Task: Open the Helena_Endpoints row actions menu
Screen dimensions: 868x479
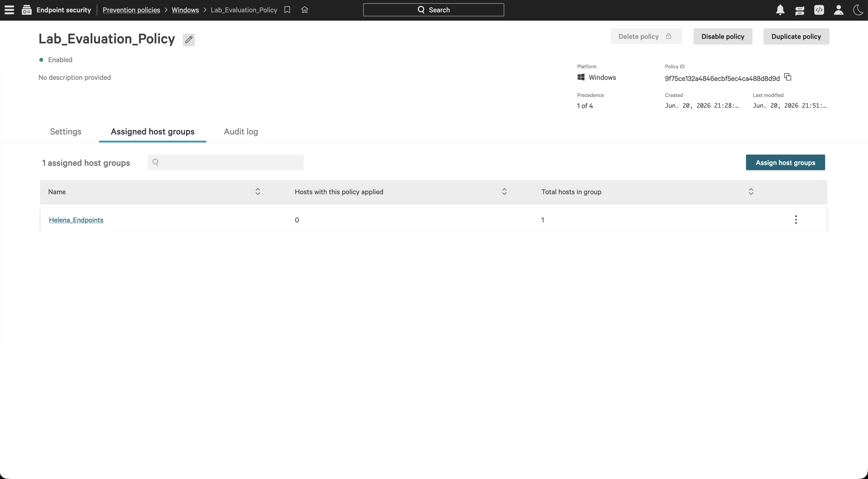Action: [796, 220]
